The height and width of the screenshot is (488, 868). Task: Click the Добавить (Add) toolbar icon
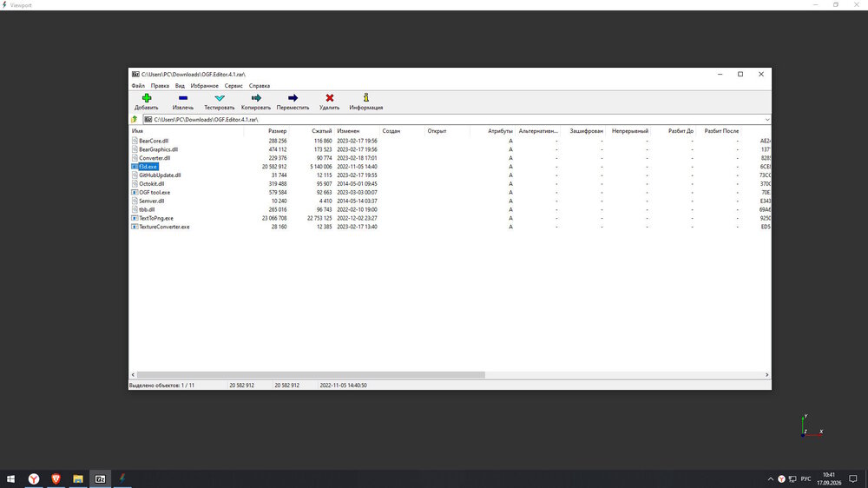(x=146, y=98)
